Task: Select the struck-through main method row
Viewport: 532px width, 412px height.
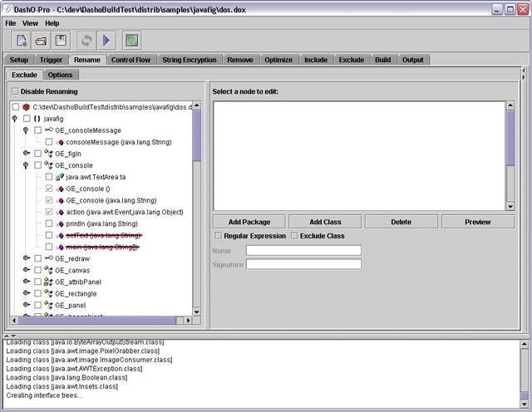Action: (x=102, y=248)
